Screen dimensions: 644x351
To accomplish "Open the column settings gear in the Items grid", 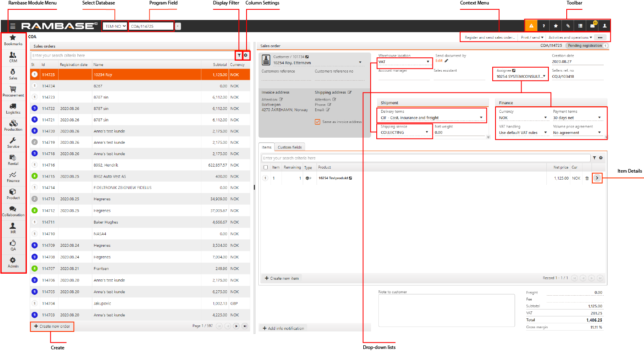I will [601, 158].
